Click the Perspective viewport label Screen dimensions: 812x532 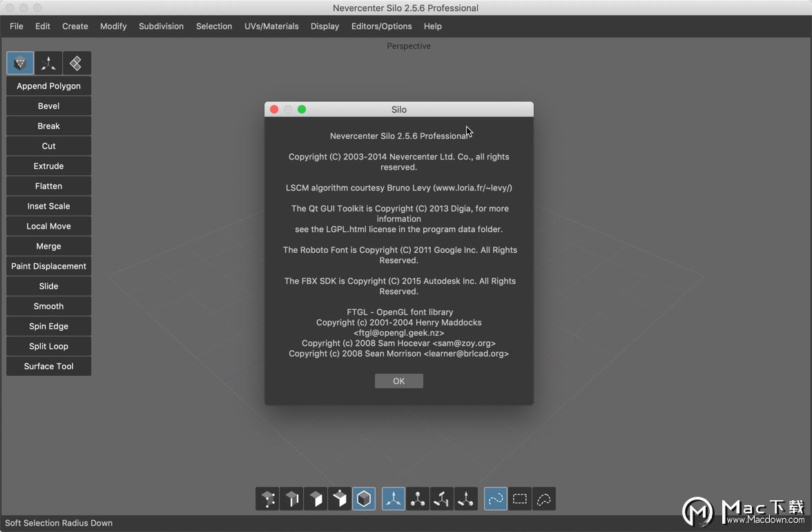click(409, 46)
